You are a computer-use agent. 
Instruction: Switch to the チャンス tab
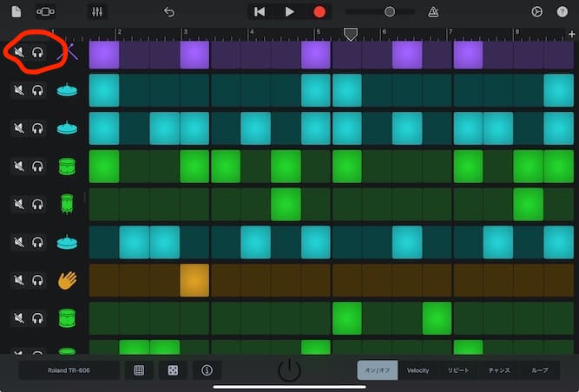click(x=499, y=370)
